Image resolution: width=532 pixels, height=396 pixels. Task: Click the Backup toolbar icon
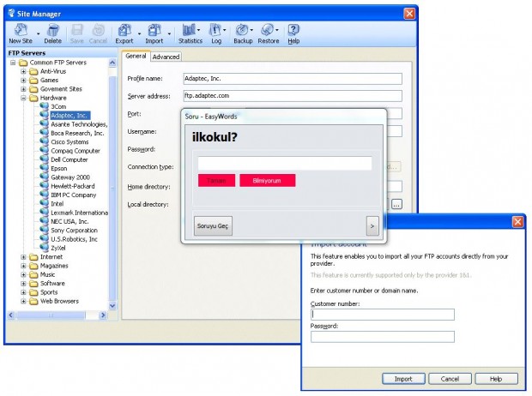[242, 30]
